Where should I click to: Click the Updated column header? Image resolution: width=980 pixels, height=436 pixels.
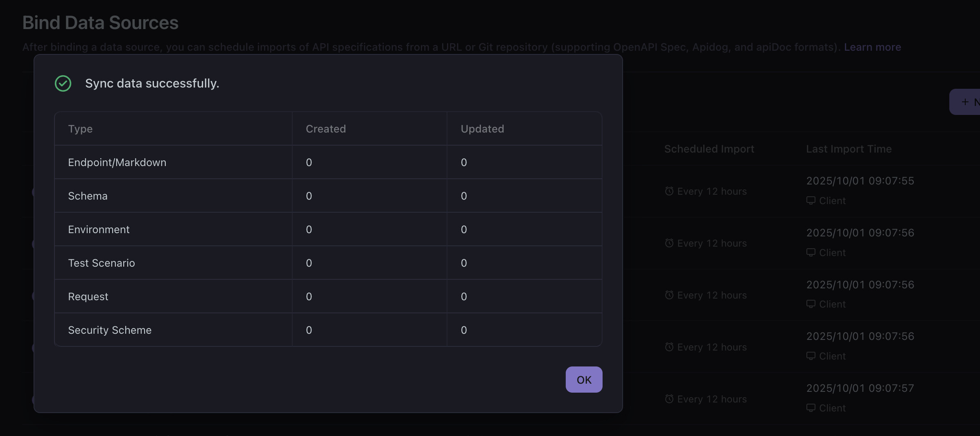pyautogui.click(x=482, y=129)
